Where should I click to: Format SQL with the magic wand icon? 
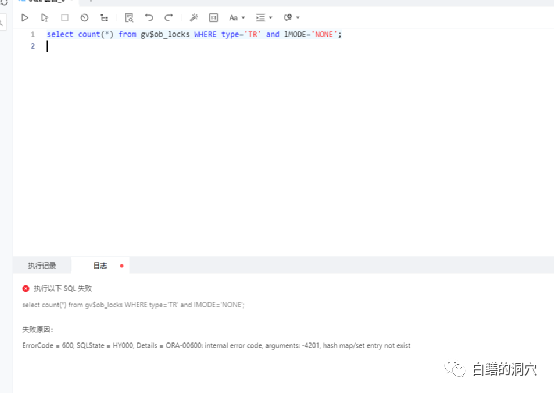[x=194, y=17]
